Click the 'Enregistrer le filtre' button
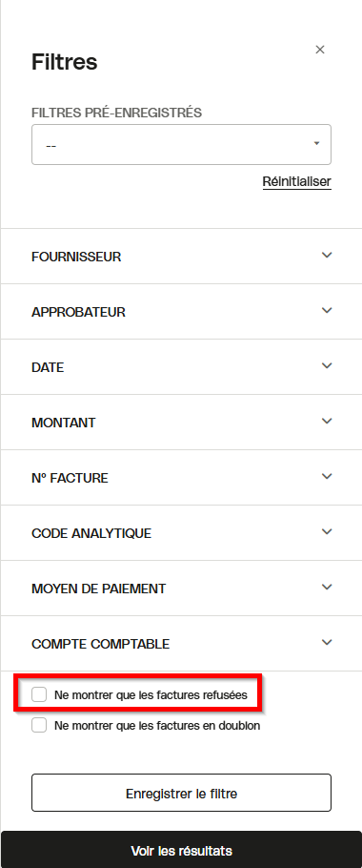This screenshot has width=362, height=868. [181, 794]
